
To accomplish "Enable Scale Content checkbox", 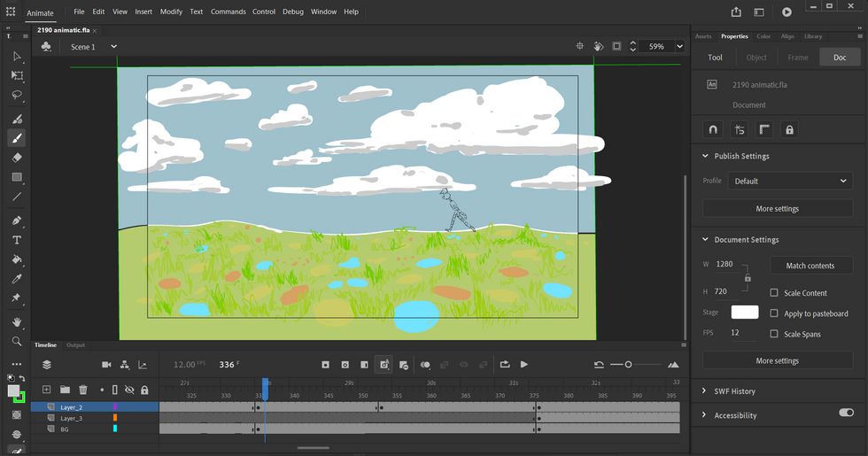I will coord(774,293).
